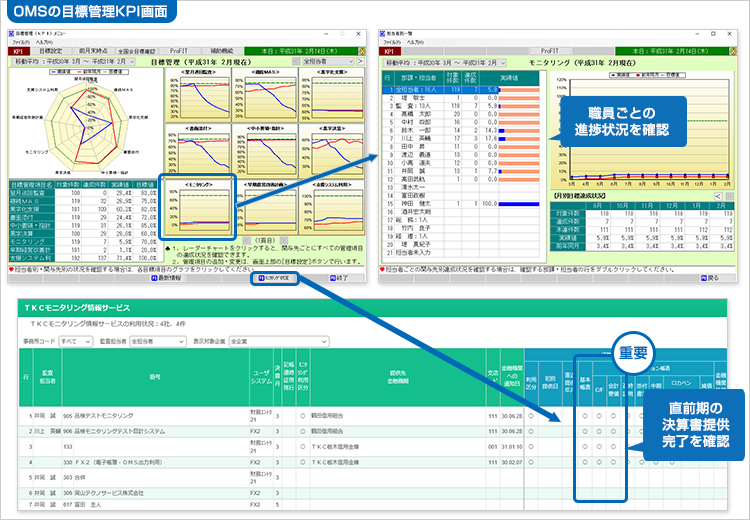
Task: Click the next-page arrow beside (1頁目)
Action: click(x=284, y=241)
